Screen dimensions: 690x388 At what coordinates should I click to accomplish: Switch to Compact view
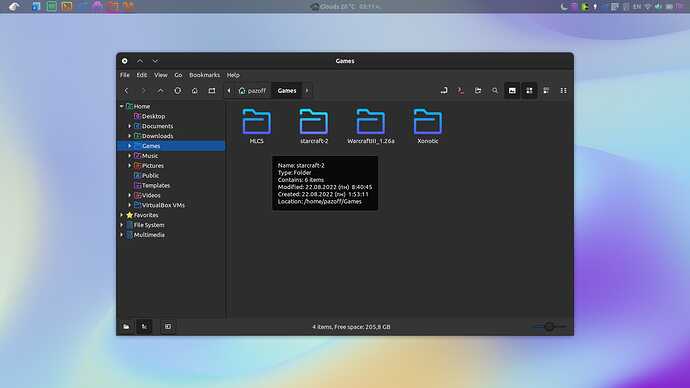coord(564,91)
